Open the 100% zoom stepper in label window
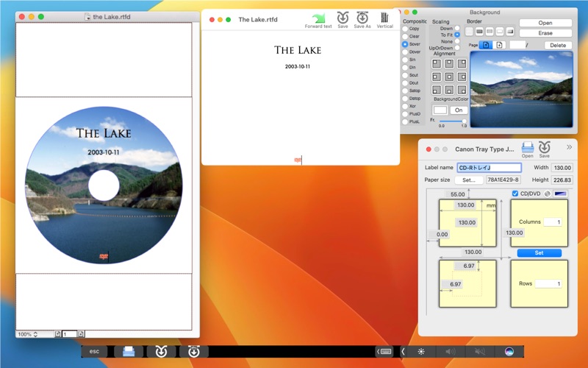The width and height of the screenshot is (588, 368). click(35, 334)
